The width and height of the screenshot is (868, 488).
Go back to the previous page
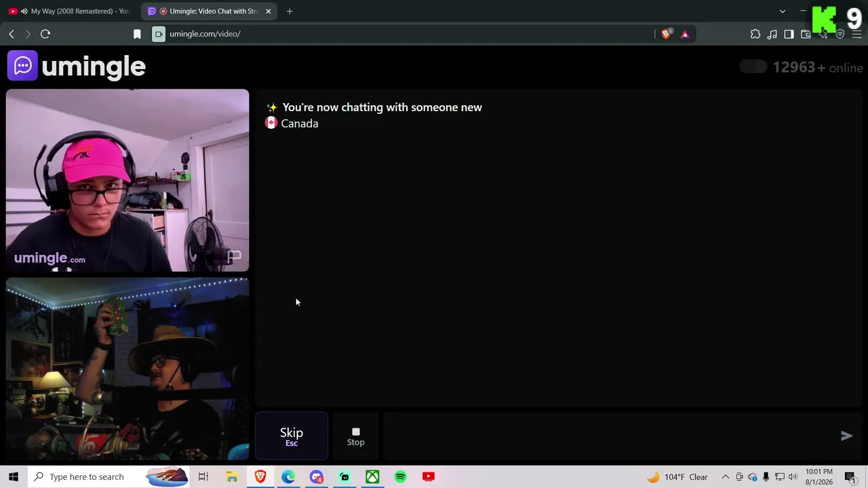[x=12, y=34]
